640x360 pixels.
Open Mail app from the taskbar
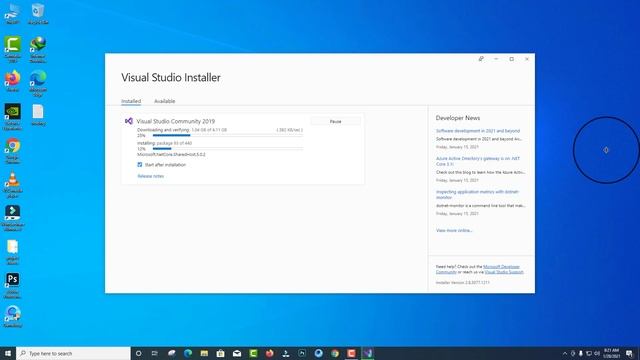(x=237, y=353)
